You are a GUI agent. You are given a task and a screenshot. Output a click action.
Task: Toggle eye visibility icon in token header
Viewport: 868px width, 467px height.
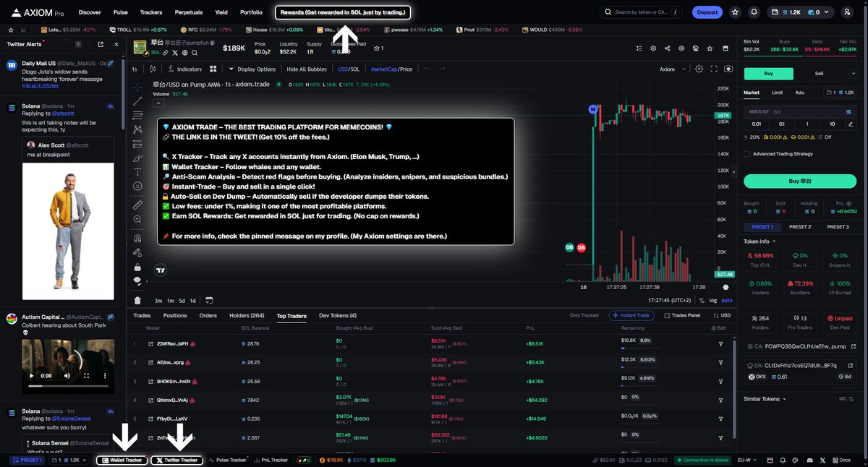click(681, 48)
